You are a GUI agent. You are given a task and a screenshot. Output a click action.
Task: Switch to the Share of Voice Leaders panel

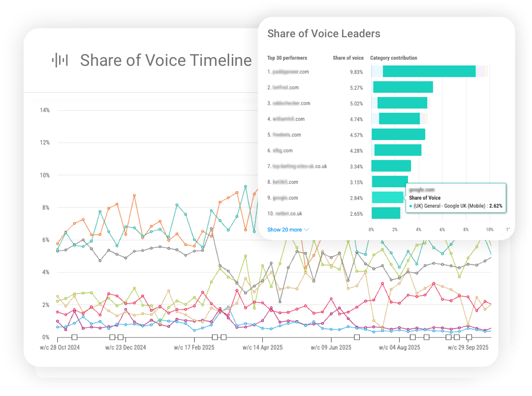pos(323,34)
